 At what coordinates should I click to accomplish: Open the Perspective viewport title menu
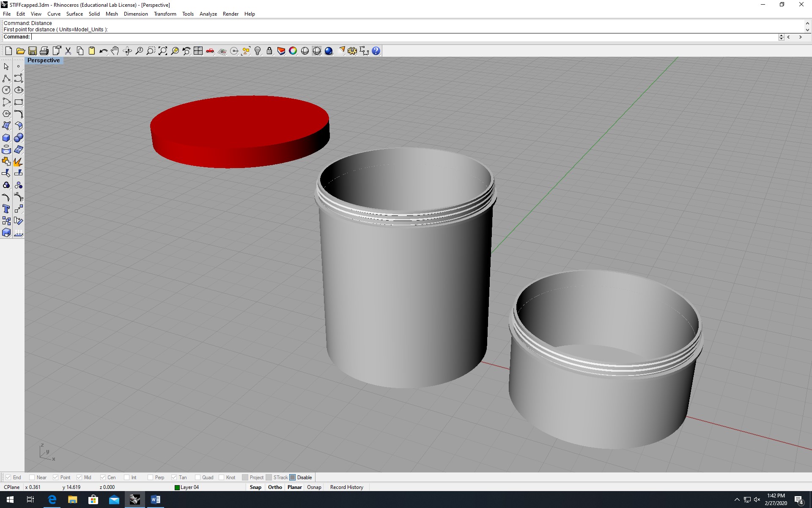point(44,60)
